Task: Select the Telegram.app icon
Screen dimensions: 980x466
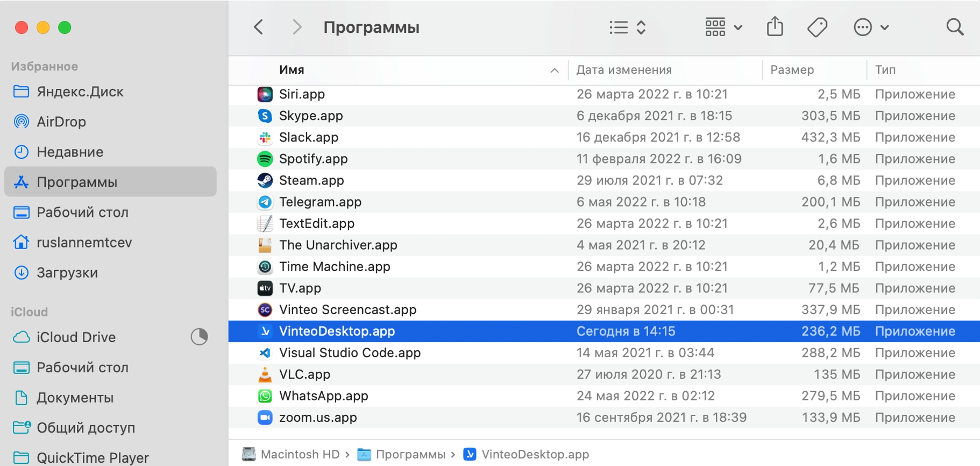Action: (265, 202)
